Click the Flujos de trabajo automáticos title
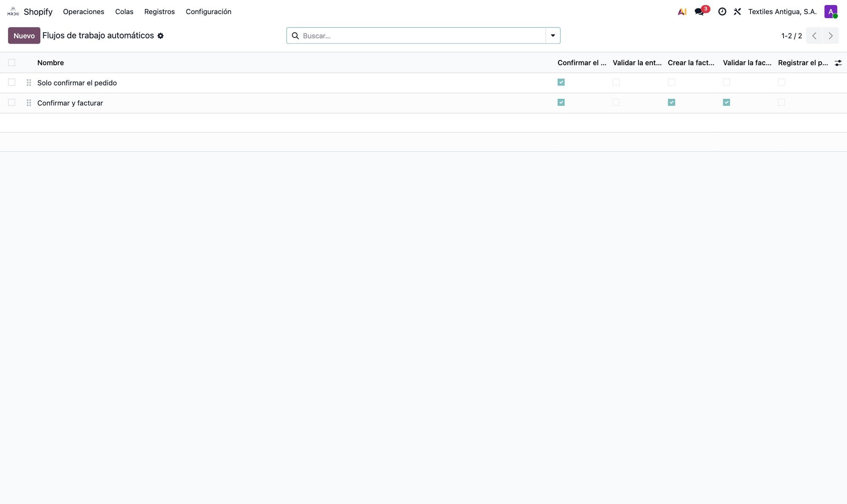 pyautogui.click(x=98, y=35)
